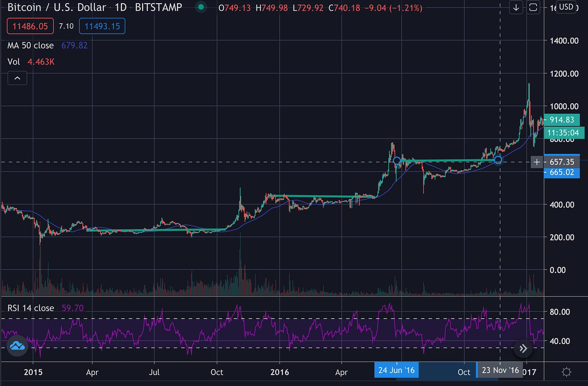Click the 2015 label on time axis
The width and height of the screenshot is (588, 386).
[x=33, y=372]
